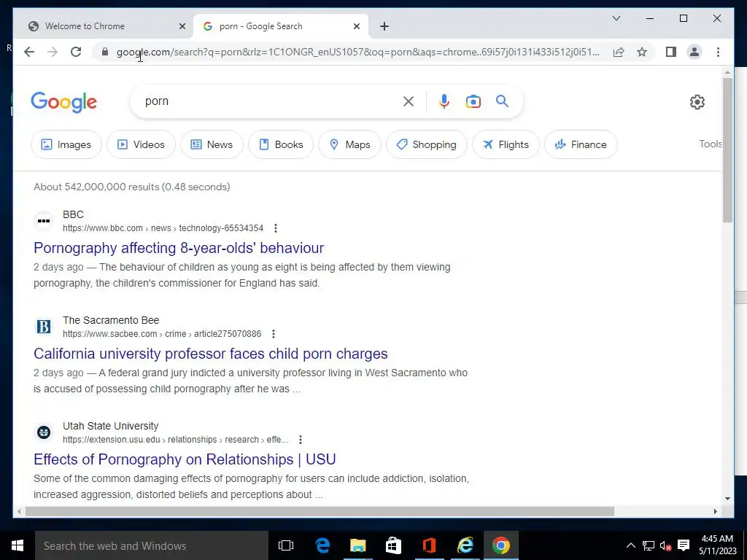Filter results by Books
The image size is (747, 560).
point(281,144)
